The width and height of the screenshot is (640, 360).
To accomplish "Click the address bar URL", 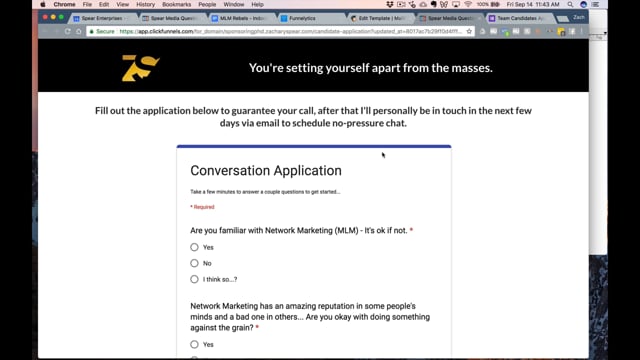I will (x=291, y=31).
